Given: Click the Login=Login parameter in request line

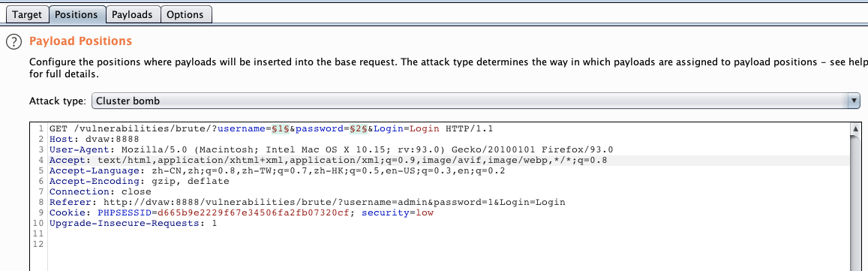Looking at the screenshot, I should tap(407, 129).
